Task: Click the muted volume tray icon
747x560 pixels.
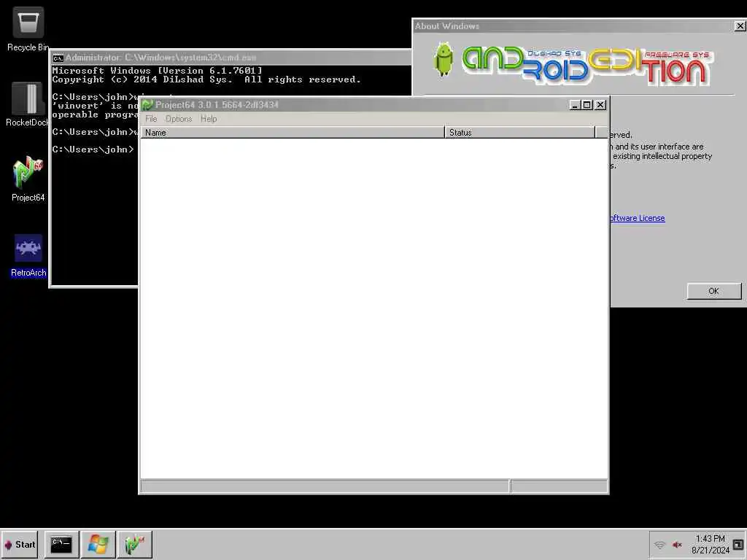Action: (677, 545)
